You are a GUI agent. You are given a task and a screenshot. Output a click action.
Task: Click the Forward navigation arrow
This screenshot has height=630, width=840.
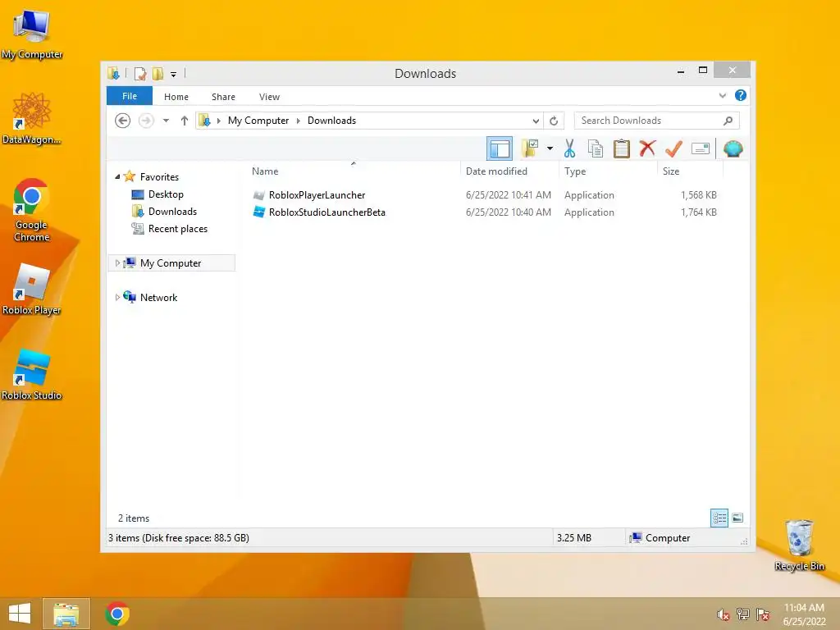pos(146,121)
